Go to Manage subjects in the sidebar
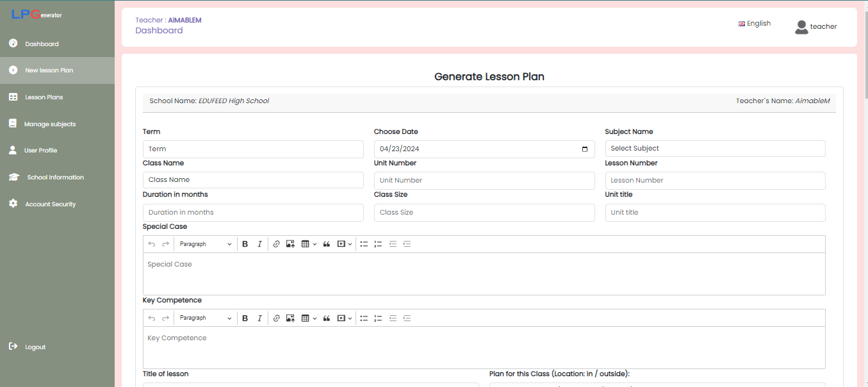Image resolution: width=868 pixels, height=387 pixels. [49, 124]
